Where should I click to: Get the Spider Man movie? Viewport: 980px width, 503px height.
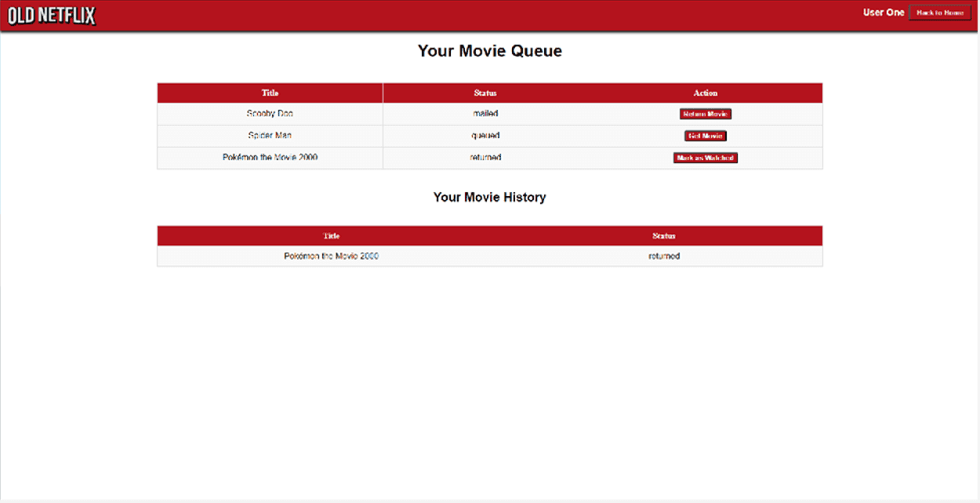click(x=706, y=136)
